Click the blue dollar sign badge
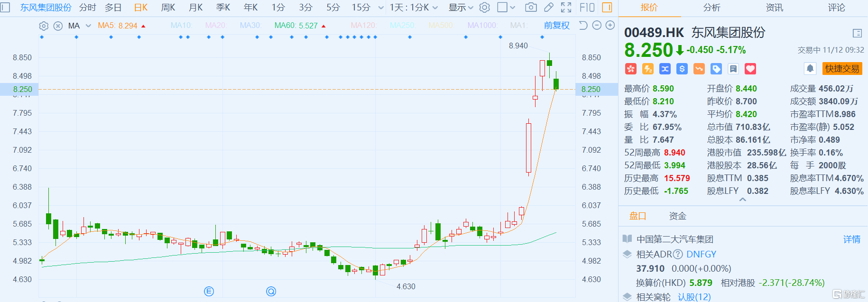868x302 pixels. point(682,69)
